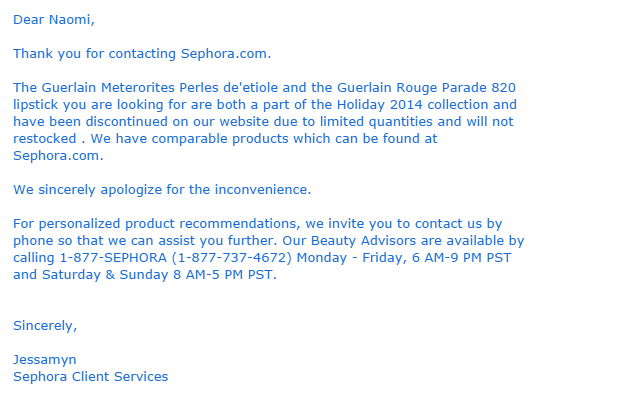Image resolution: width=628 pixels, height=411 pixels.
Task: Click the word 'restocked' in the email
Action: pos(44,139)
